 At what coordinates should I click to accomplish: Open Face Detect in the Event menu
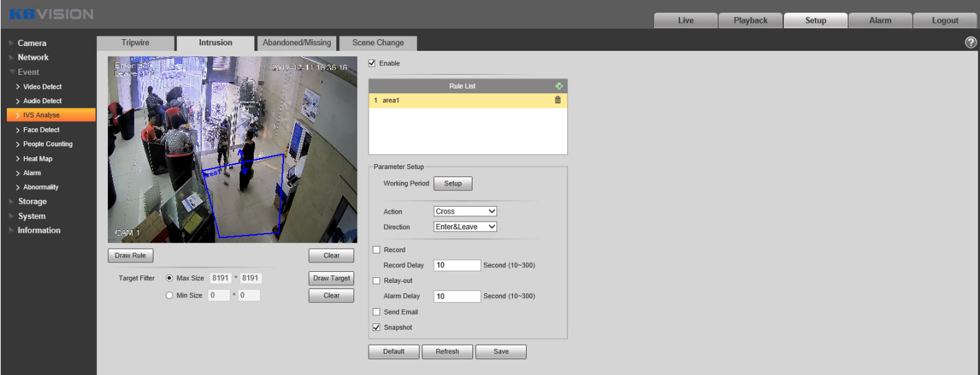[41, 130]
